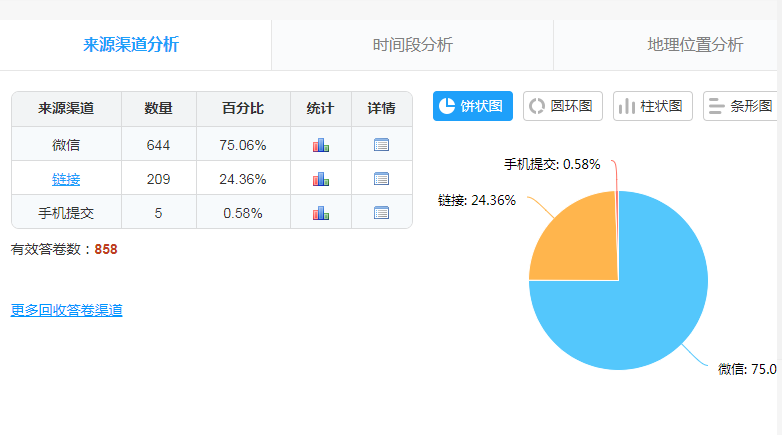The width and height of the screenshot is (782, 435).
Task: Switch chart to 条形图 bar view
Action: pyautogui.click(x=741, y=106)
